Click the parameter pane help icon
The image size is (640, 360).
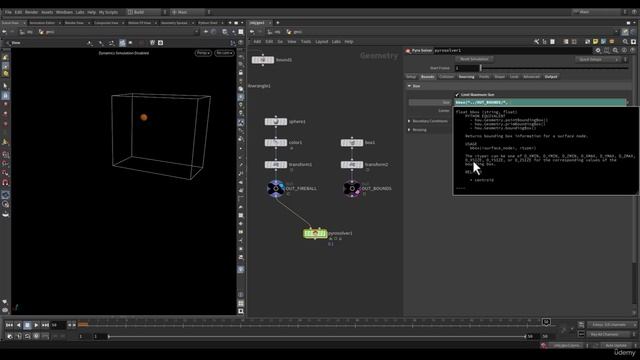click(x=633, y=51)
